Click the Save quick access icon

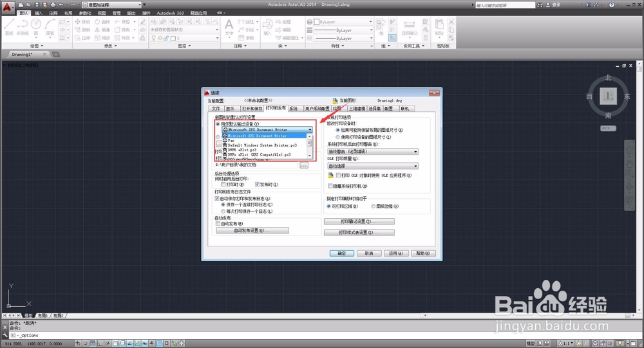click(37, 5)
